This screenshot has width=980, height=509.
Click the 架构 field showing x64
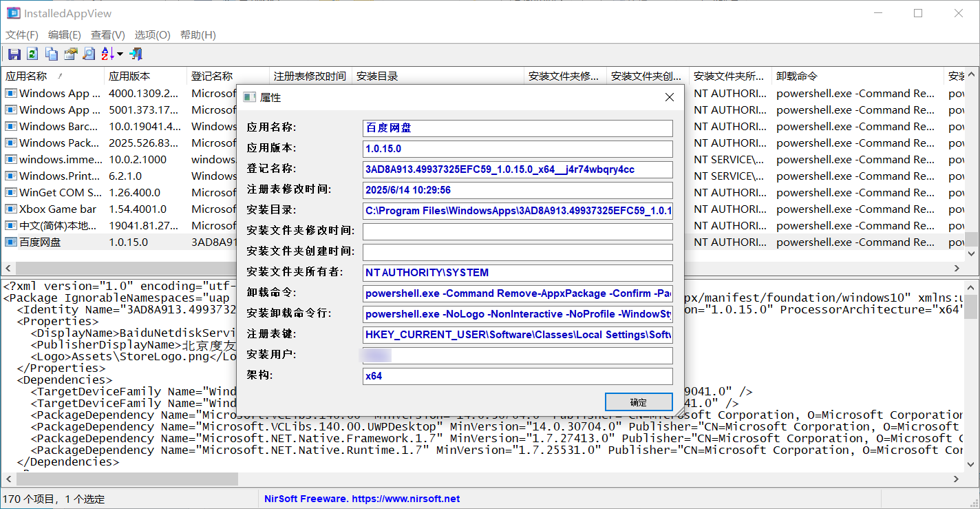coord(518,376)
